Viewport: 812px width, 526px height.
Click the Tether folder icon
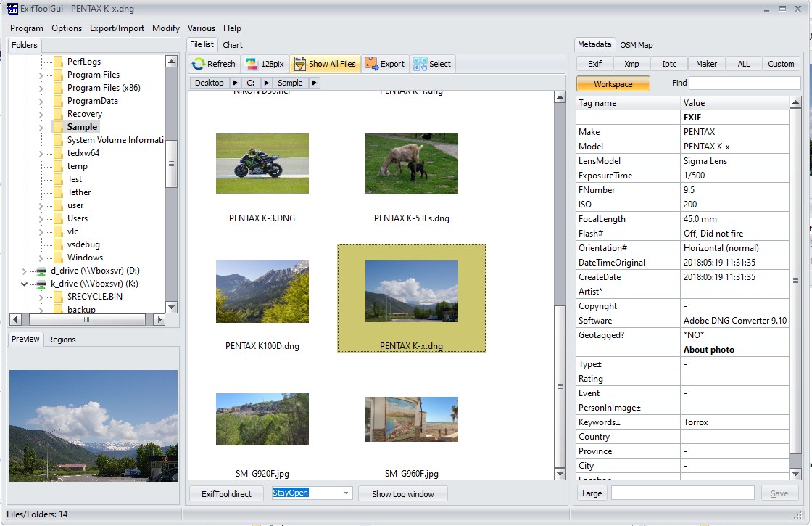[58, 192]
